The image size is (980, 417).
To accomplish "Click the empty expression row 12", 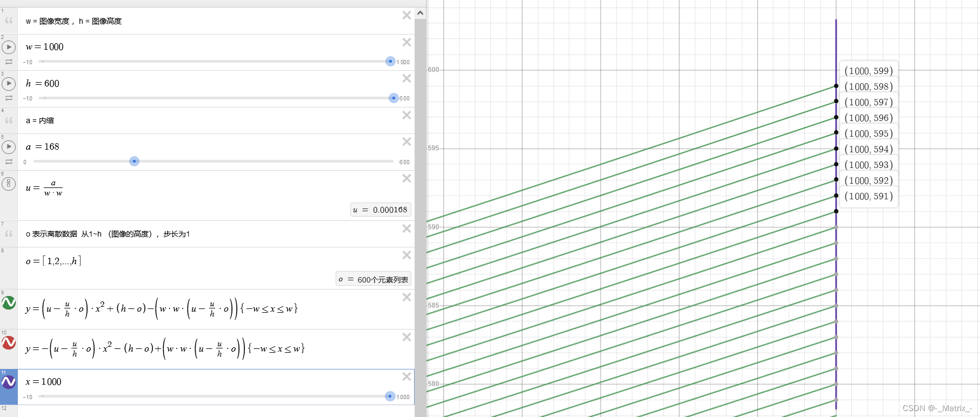I will 216,411.
